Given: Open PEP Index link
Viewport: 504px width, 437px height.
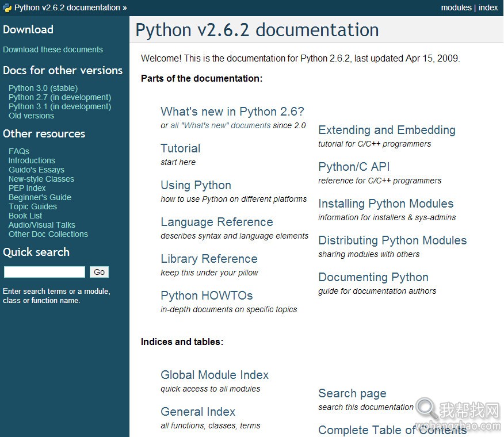Looking at the screenshot, I should 27,188.
